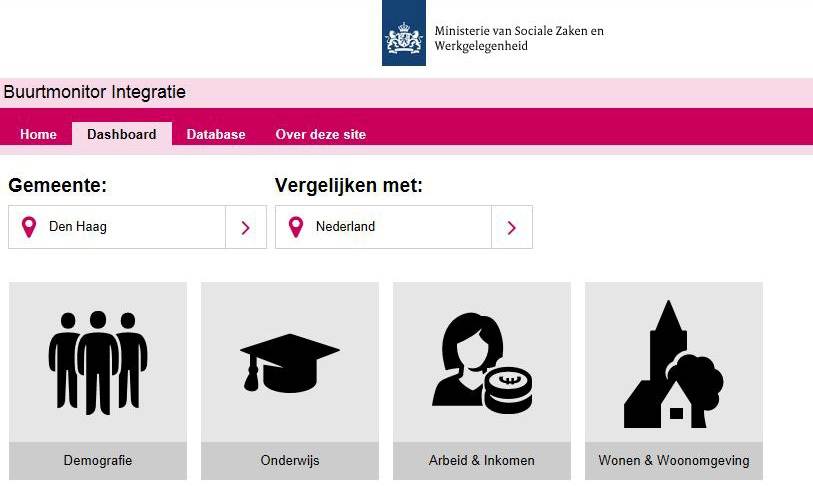Select the Dashboard tab
The width and height of the screenshot is (813, 491).
click(x=122, y=134)
